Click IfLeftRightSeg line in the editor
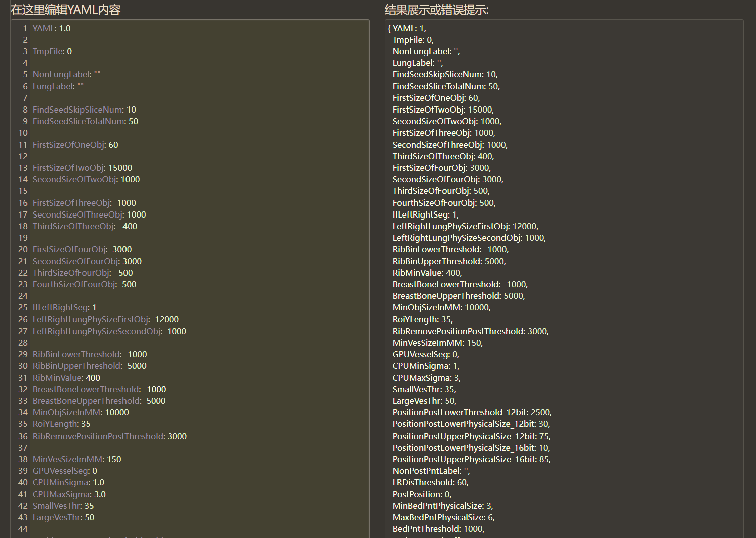The width and height of the screenshot is (756, 538). click(x=64, y=307)
